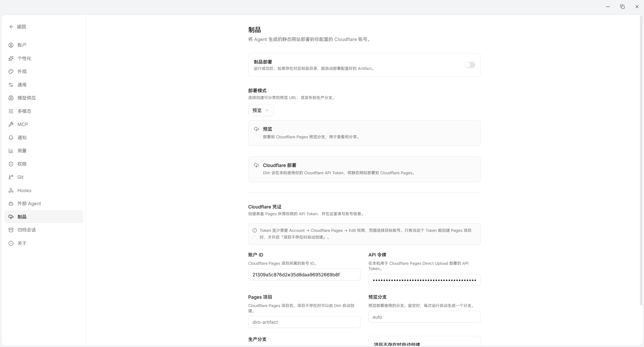The width and height of the screenshot is (644, 347).
Task: Click the 外观 palette icon
Action: tap(11, 71)
